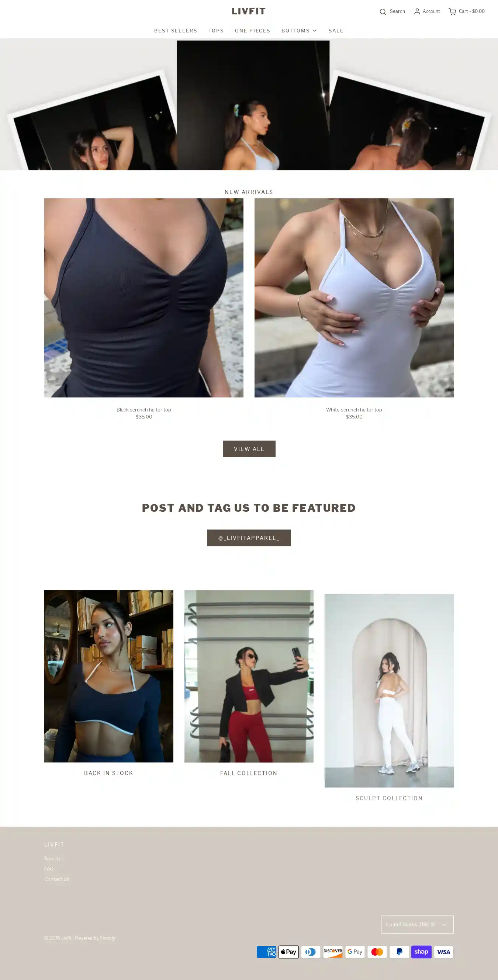This screenshot has height=980, width=498.
Task: Click the View All button
Action: [x=249, y=449]
